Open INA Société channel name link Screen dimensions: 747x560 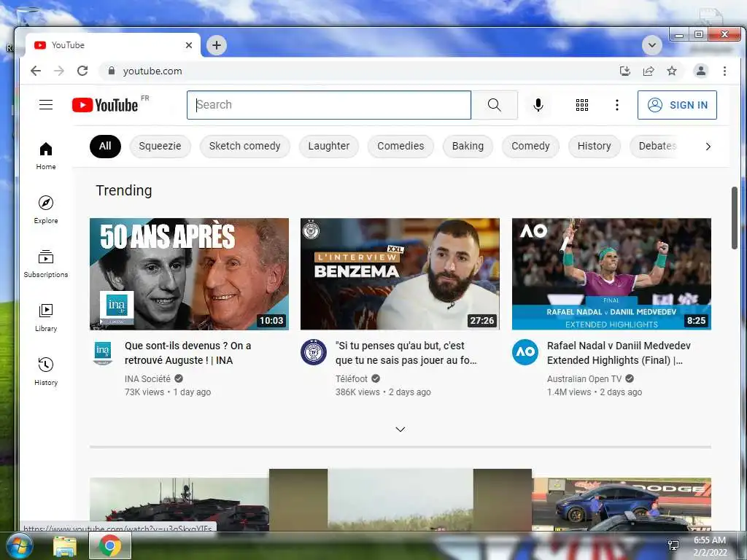[147, 379]
